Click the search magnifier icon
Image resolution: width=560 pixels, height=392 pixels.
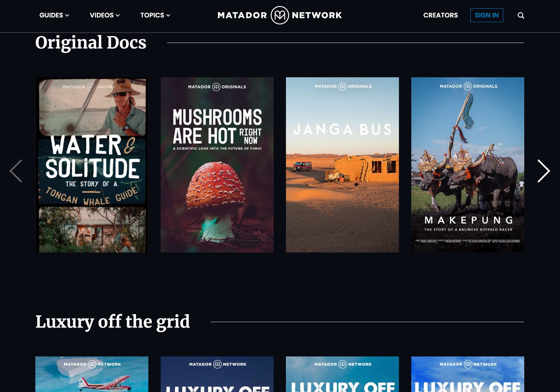pyautogui.click(x=521, y=15)
